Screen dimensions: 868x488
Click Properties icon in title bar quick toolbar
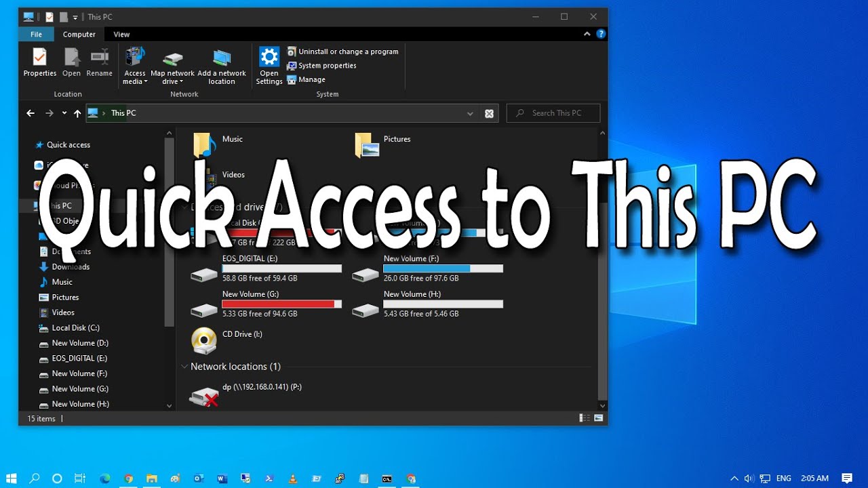(x=49, y=17)
